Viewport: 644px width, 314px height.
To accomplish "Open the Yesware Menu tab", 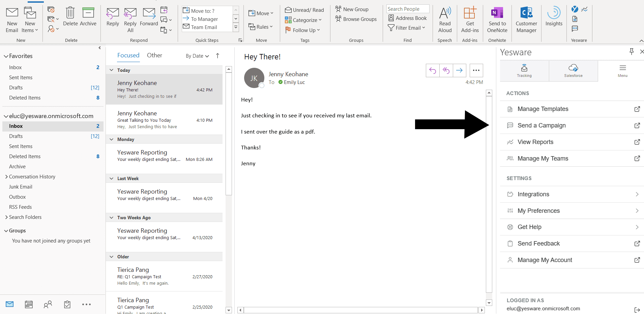I will coord(622,71).
